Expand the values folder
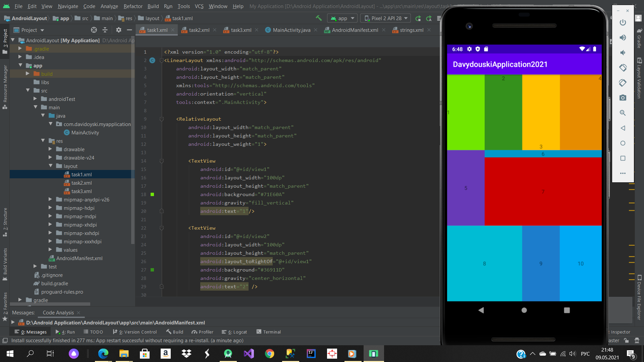The width and height of the screenshot is (644, 362). [x=50, y=250]
